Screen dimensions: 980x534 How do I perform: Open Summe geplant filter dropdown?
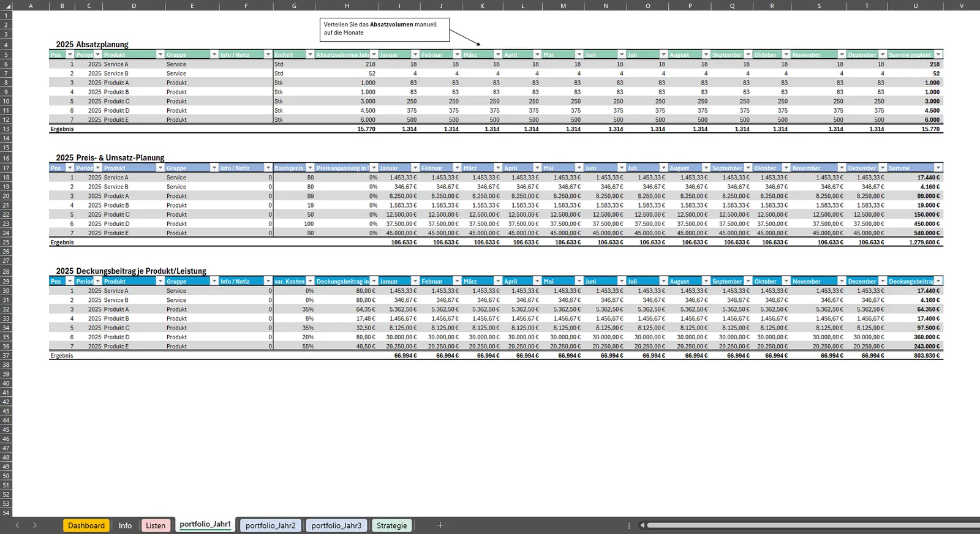click(938, 55)
